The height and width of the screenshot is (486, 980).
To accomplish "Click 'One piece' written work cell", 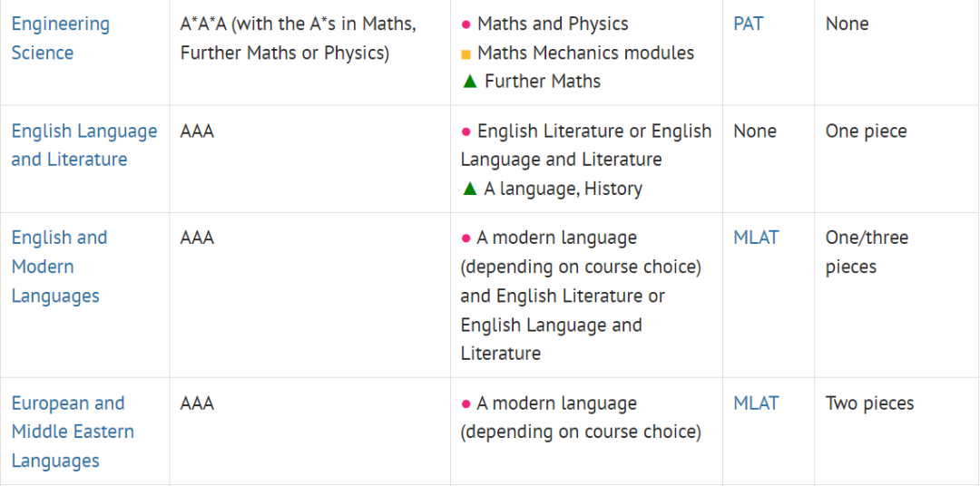I will coord(866,131).
